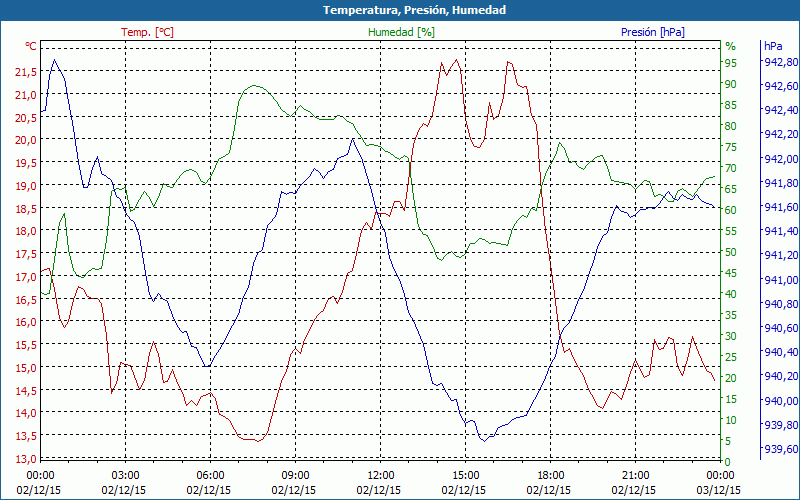Click the 941,80 pressure axis value
Image resolution: width=800 pixels, height=500 pixels.
[779, 183]
